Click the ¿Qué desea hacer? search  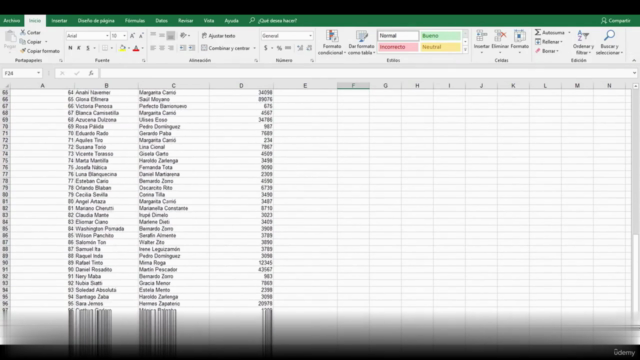coord(273,20)
